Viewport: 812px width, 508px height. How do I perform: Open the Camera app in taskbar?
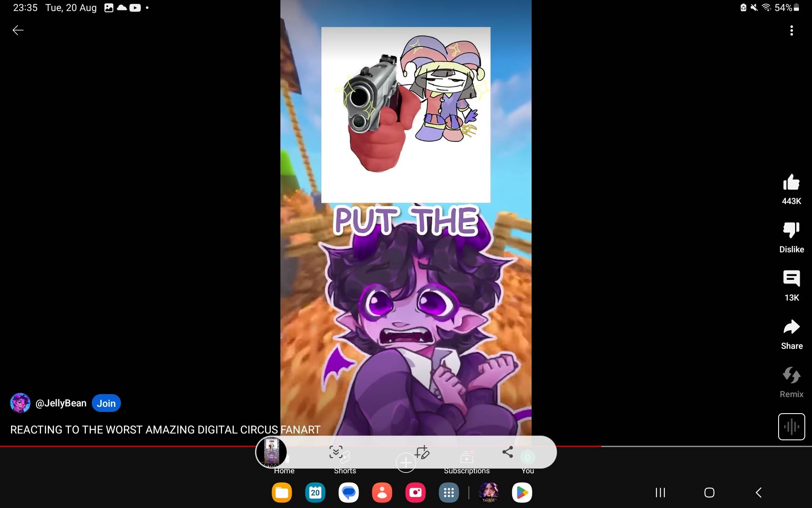pos(415,492)
